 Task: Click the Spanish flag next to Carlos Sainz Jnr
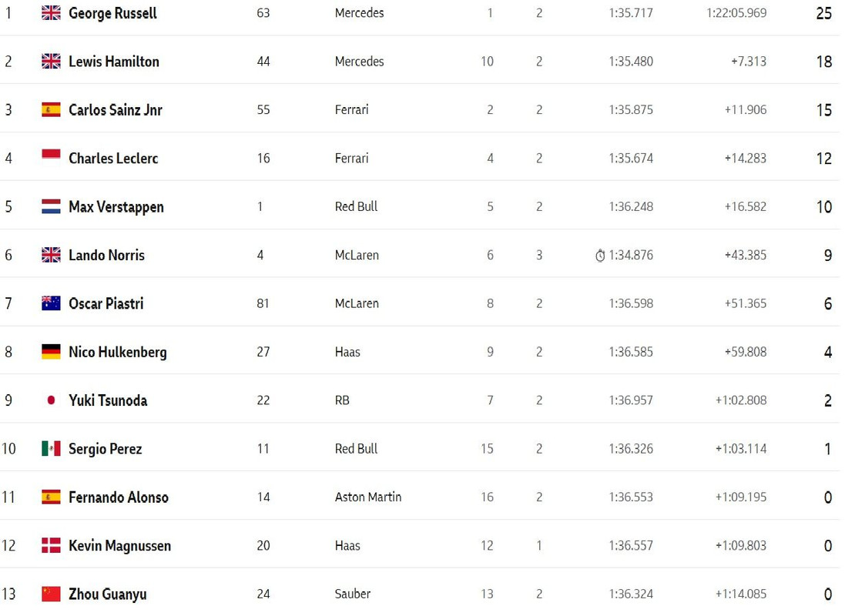(51, 110)
